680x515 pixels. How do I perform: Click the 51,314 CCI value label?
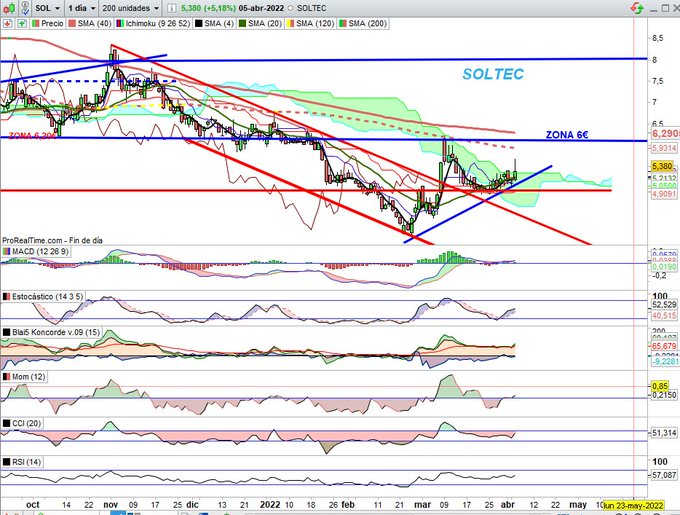coord(664,433)
